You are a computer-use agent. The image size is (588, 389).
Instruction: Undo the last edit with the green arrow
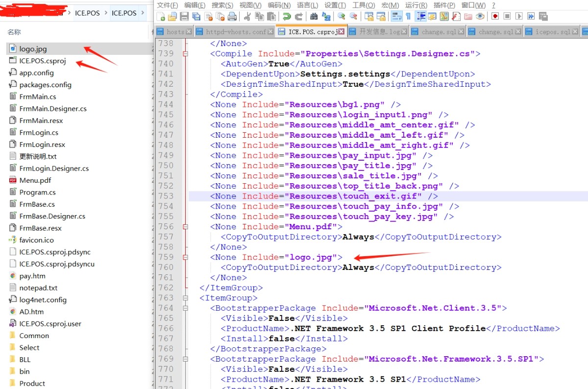(287, 16)
